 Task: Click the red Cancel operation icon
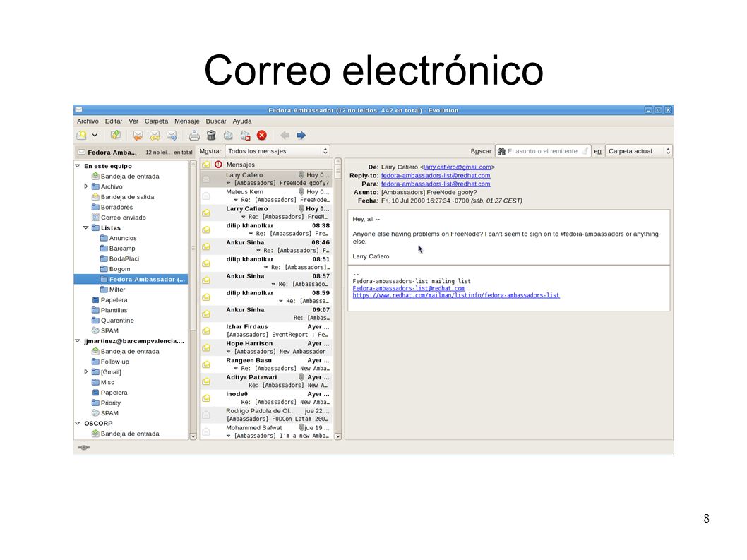click(x=261, y=136)
